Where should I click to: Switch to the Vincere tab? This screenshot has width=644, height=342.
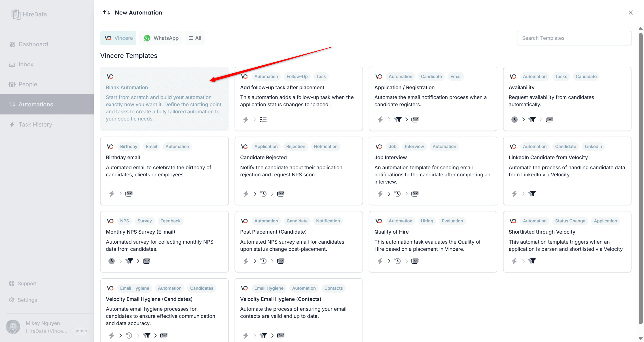click(118, 38)
